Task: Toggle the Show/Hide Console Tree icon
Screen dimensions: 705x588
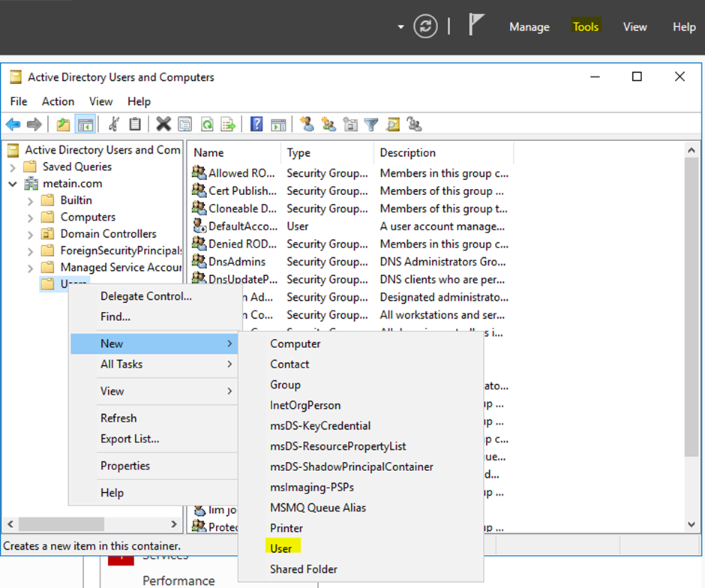Action: pyautogui.click(x=85, y=124)
